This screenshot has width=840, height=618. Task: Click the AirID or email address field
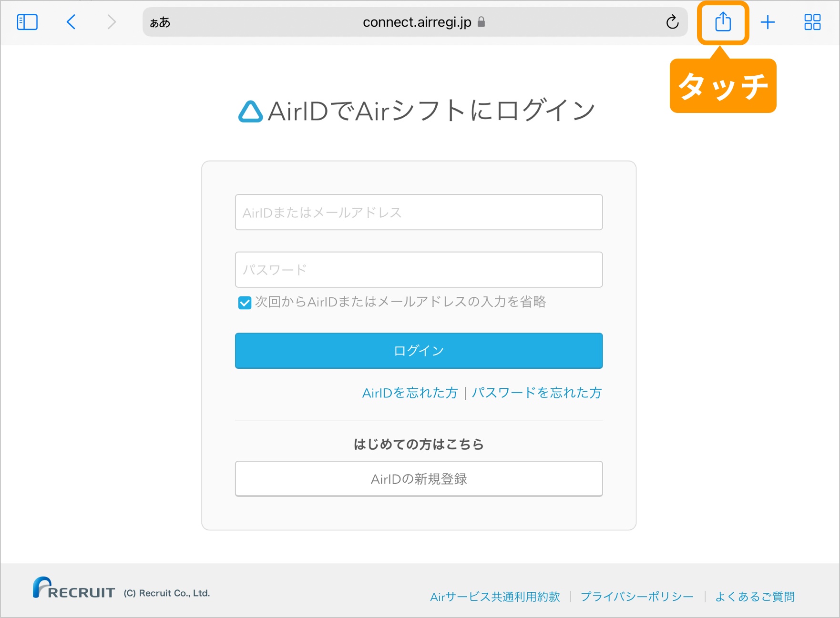click(x=419, y=212)
